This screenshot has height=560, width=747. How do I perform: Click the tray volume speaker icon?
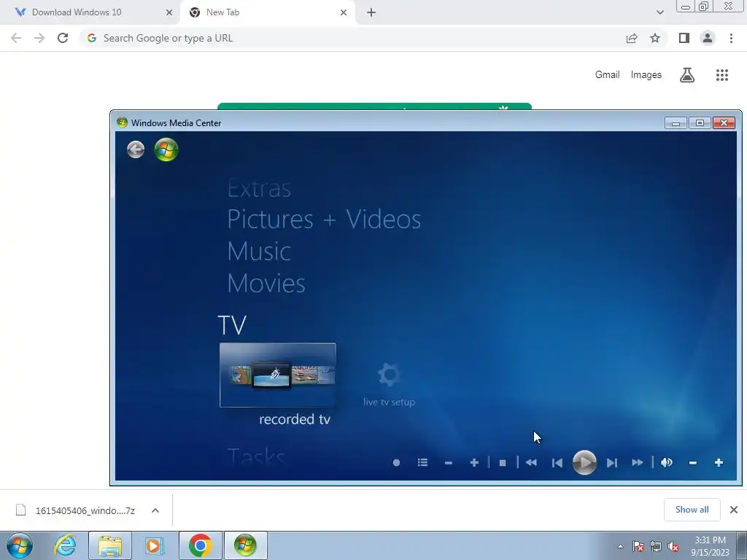pos(673,546)
